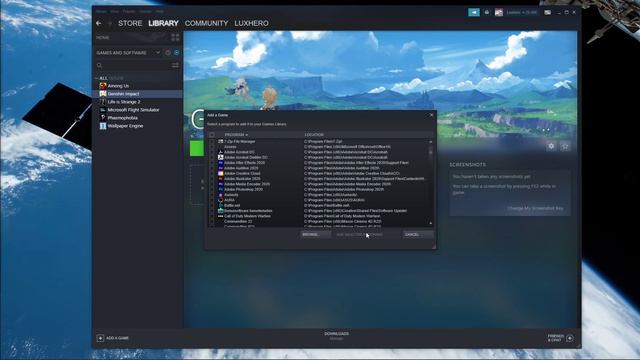The height and width of the screenshot is (360, 640).
Task: Click the Battle.net program icon
Action: tap(220, 205)
